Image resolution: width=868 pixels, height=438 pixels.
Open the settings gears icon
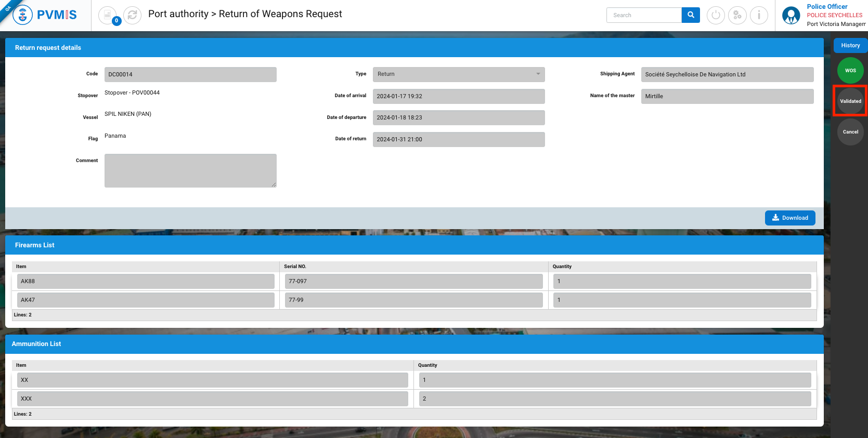pyautogui.click(x=737, y=15)
